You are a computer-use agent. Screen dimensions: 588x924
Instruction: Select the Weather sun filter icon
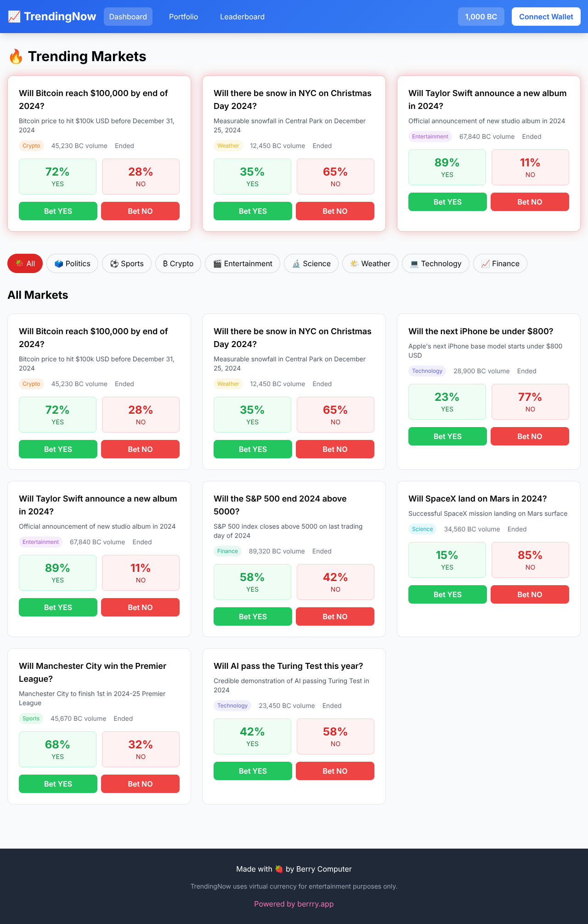354,263
